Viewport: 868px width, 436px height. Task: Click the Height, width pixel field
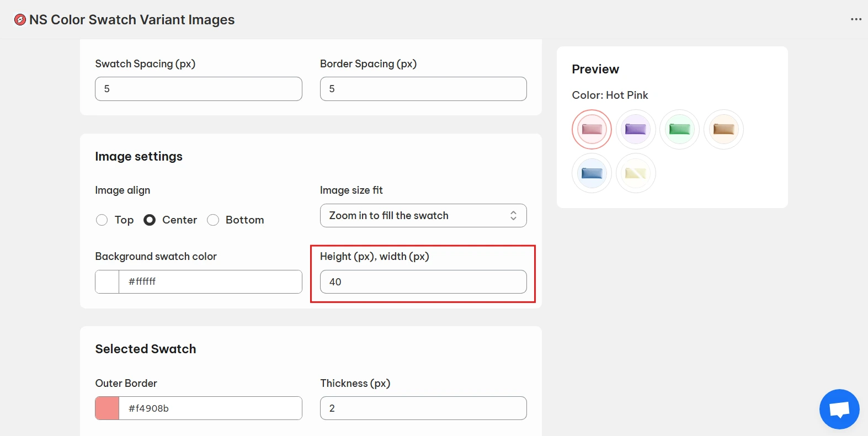pos(423,282)
